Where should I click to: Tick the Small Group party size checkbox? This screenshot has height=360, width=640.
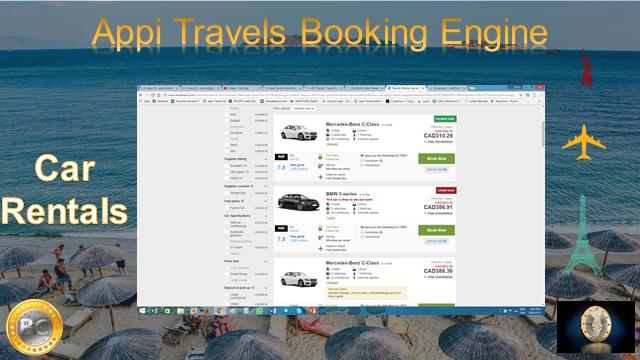point(227,274)
